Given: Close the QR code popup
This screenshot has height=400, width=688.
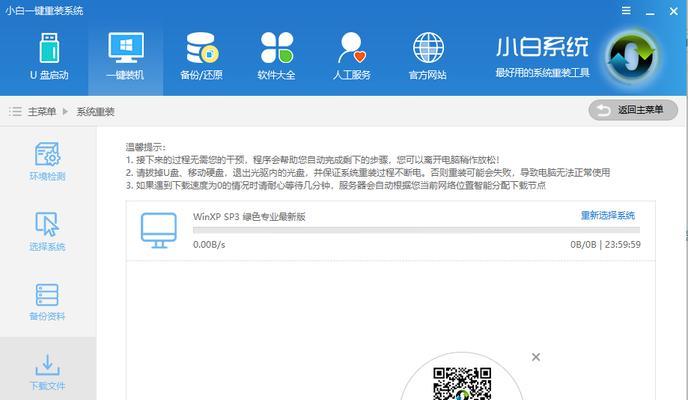Looking at the screenshot, I should [536, 357].
